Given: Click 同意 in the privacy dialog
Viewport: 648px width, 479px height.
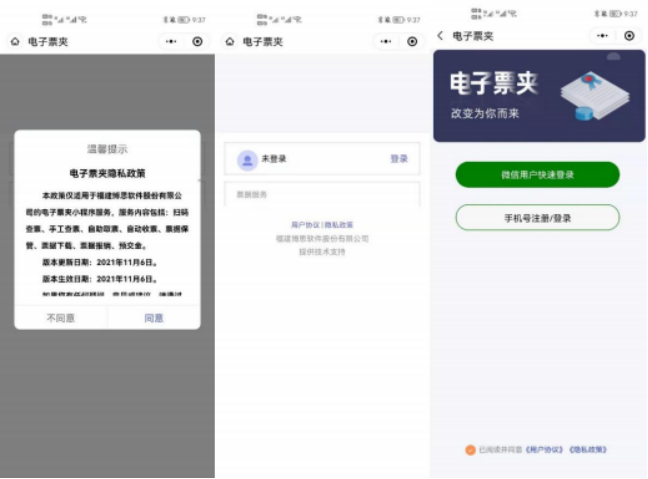Looking at the screenshot, I should (x=153, y=318).
